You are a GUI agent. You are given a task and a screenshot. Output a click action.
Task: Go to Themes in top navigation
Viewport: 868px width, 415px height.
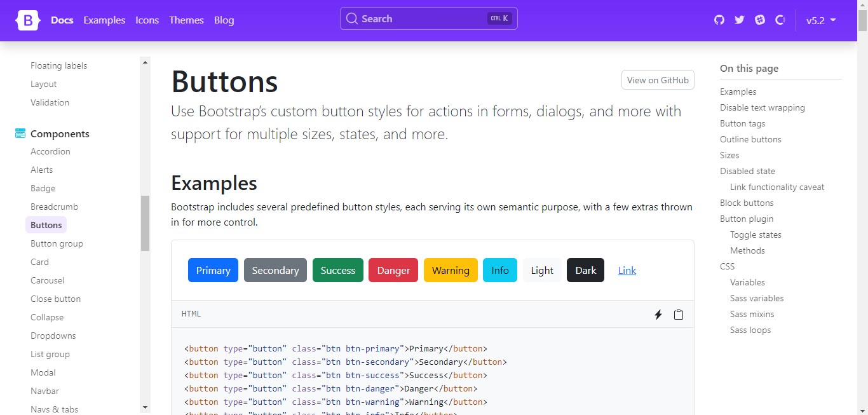point(186,20)
